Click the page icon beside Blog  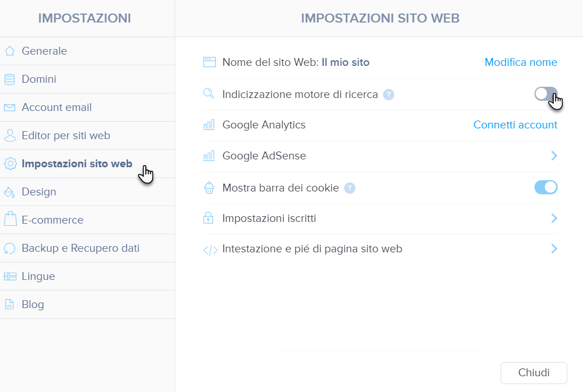[x=10, y=304]
